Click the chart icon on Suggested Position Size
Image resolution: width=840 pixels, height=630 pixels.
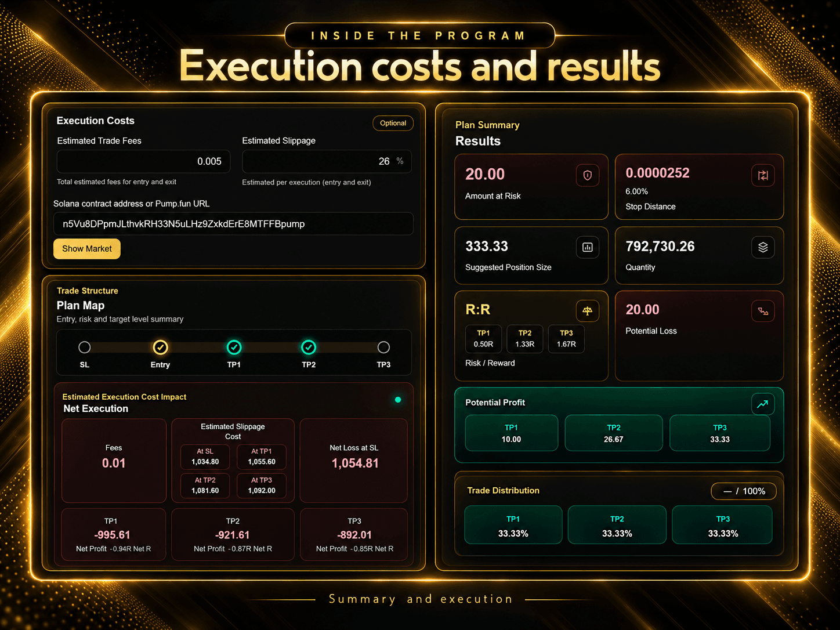587,247
